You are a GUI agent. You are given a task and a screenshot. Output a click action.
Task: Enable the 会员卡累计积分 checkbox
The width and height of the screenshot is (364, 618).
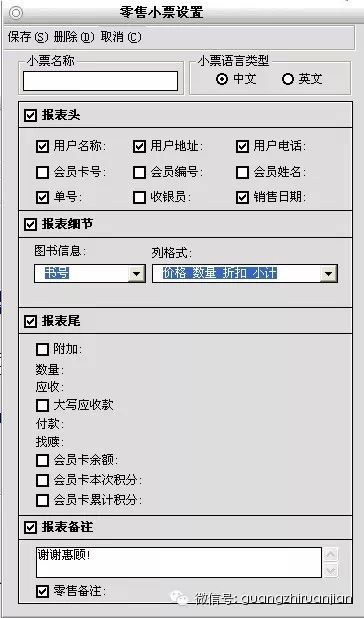tap(42, 501)
